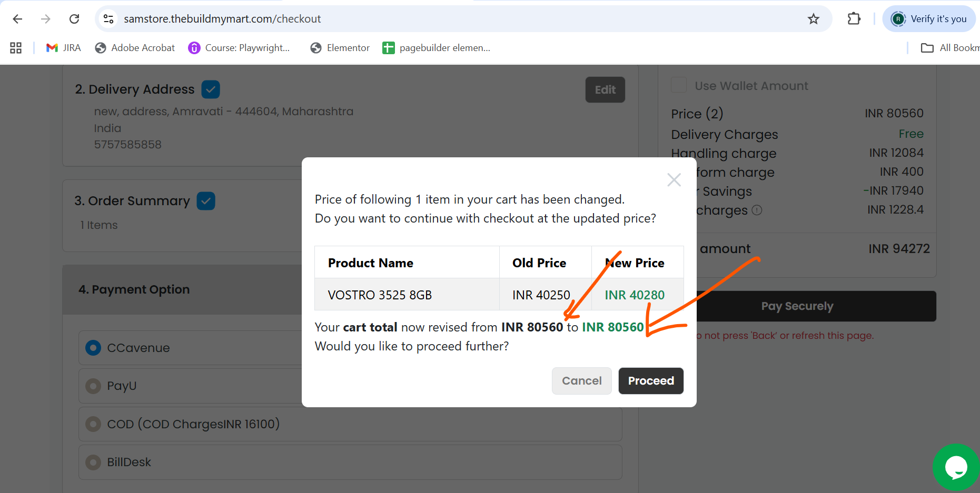Cancel the updated price checkout
The image size is (980, 493).
(x=582, y=381)
